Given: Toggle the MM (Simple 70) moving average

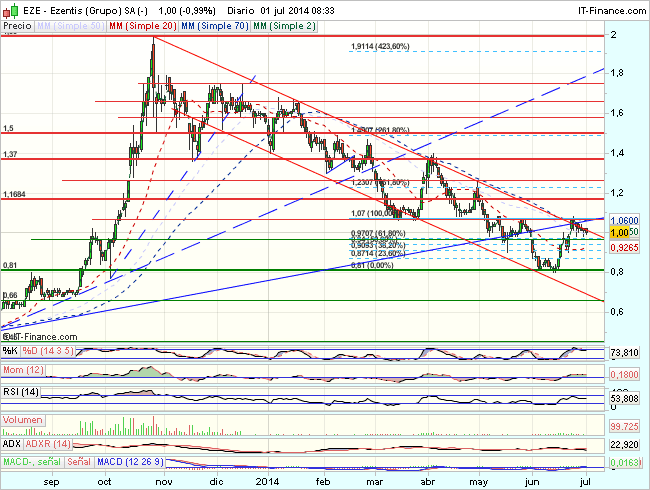Looking at the screenshot, I should tap(203, 21).
